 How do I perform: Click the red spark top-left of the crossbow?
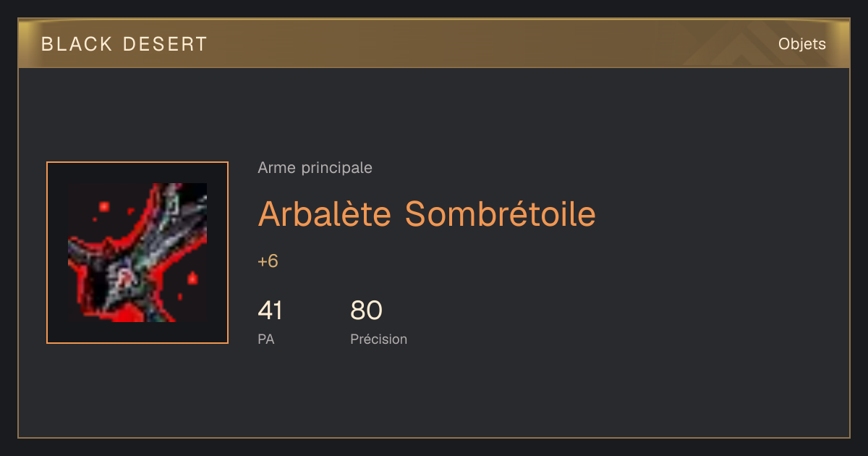pyautogui.click(x=104, y=207)
